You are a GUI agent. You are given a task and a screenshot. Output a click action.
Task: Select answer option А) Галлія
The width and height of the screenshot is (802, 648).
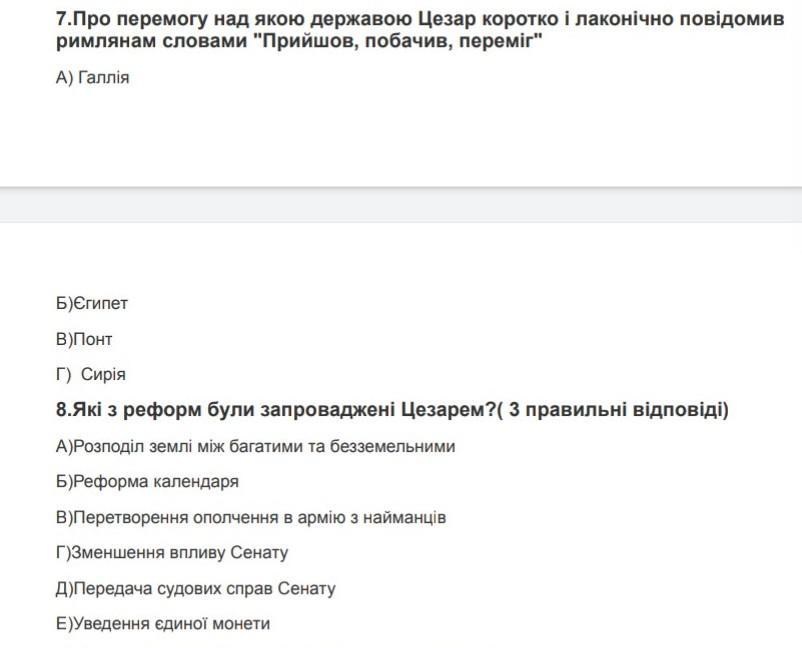click(93, 78)
